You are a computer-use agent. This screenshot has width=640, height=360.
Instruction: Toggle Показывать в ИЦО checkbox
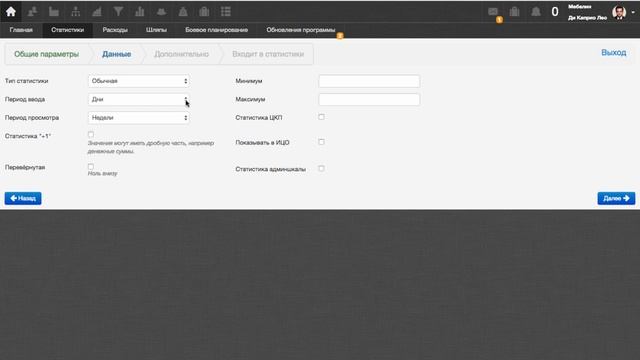321,142
